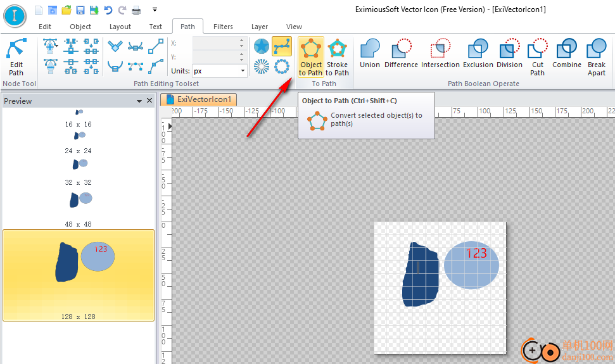Apply Union boolean operation

(x=370, y=54)
